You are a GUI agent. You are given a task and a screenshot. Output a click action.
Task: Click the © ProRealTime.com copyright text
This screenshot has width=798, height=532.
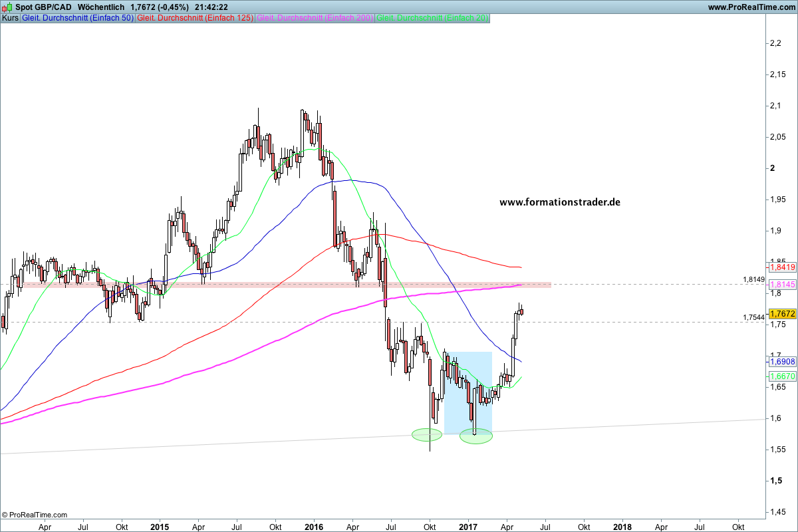[x=35, y=515]
